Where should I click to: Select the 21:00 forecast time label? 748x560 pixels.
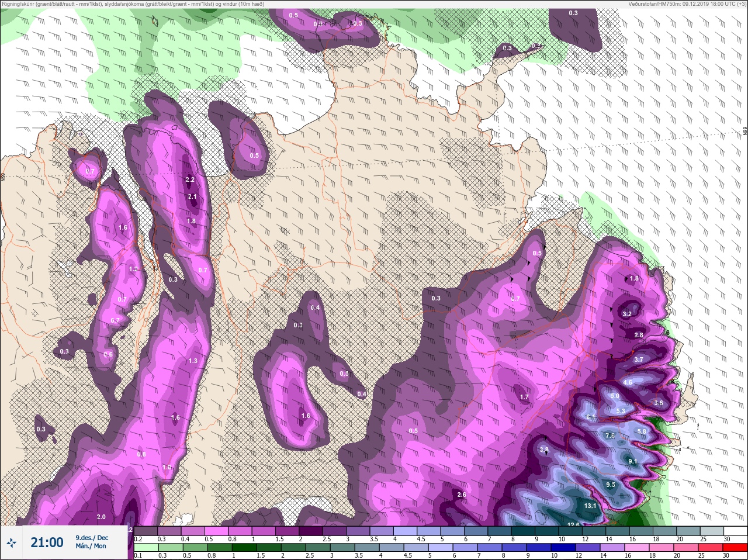click(47, 542)
